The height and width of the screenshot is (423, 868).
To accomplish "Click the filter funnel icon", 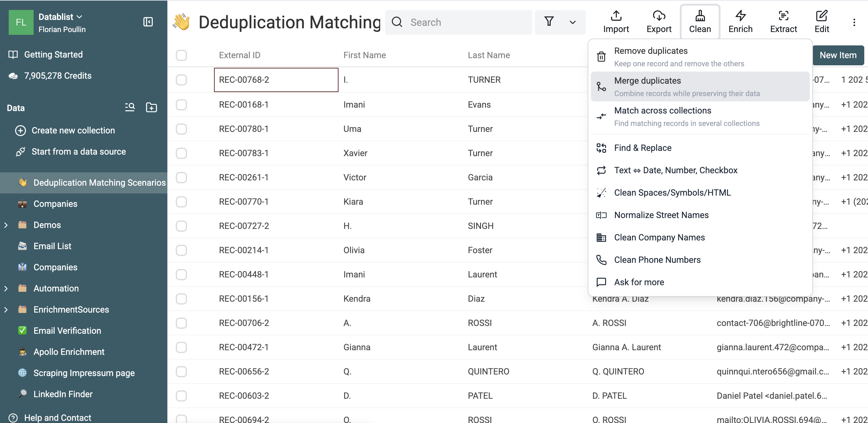I will coord(549,22).
